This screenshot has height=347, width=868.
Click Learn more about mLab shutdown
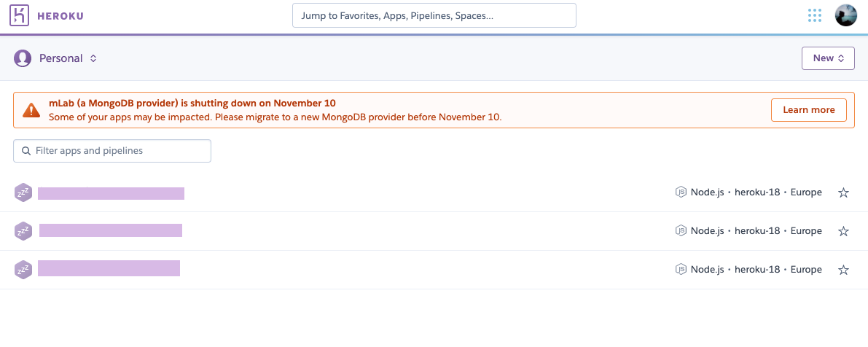(x=808, y=110)
